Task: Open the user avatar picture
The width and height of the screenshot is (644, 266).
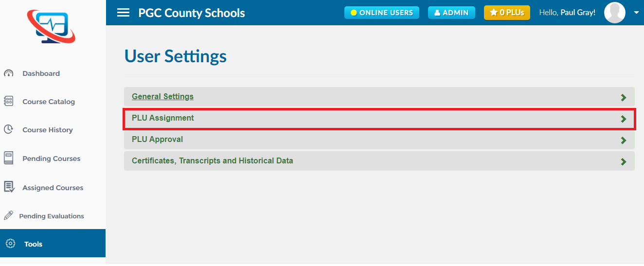Action: pyautogui.click(x=615, y=13)
